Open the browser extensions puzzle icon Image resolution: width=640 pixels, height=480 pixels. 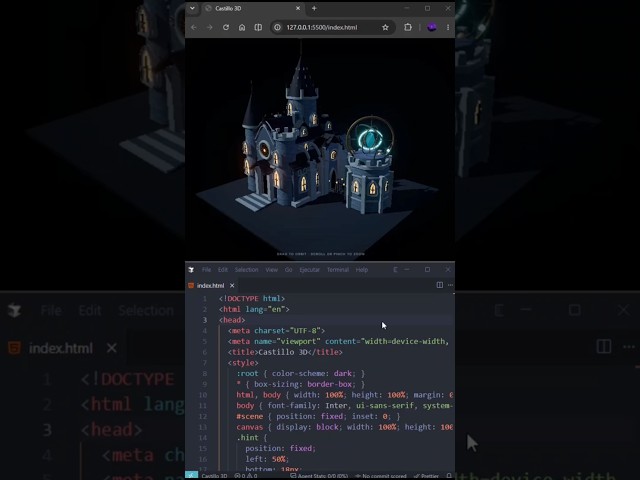tap(408, 27)
